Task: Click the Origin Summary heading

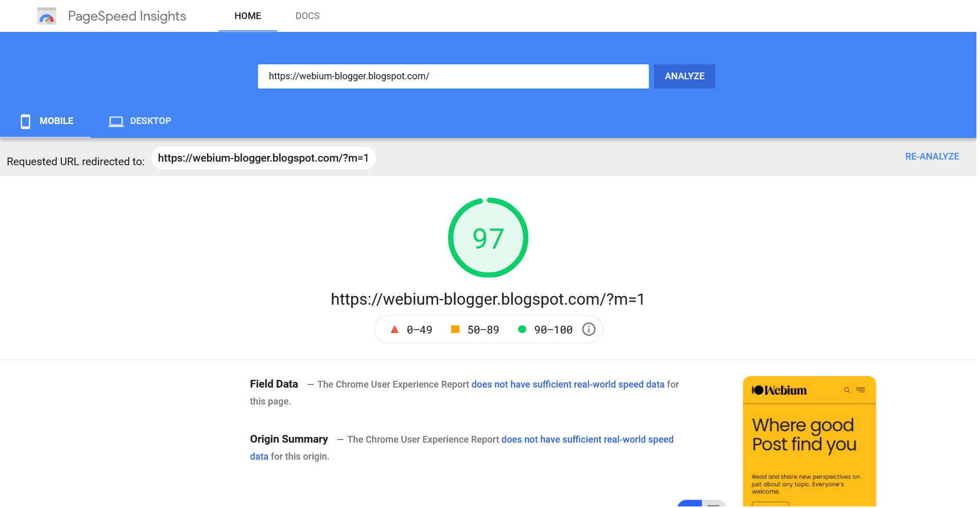Action: coord(289,439)
